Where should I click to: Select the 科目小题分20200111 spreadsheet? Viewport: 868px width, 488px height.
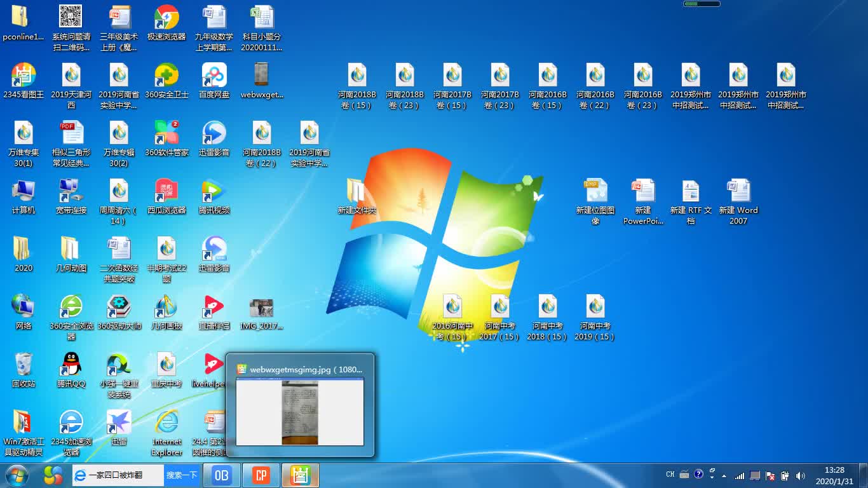click(262, 29)
